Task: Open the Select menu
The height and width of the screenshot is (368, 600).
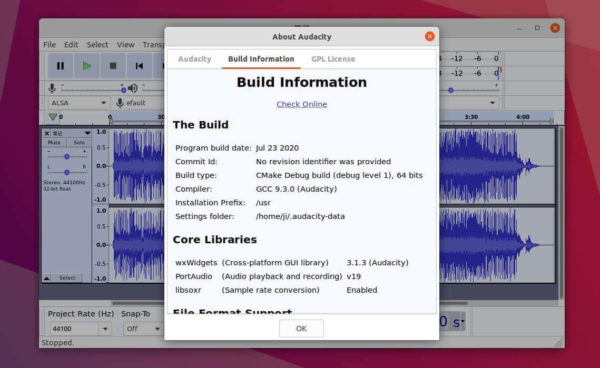Action: pyautogui.click(x=97, y=45)
